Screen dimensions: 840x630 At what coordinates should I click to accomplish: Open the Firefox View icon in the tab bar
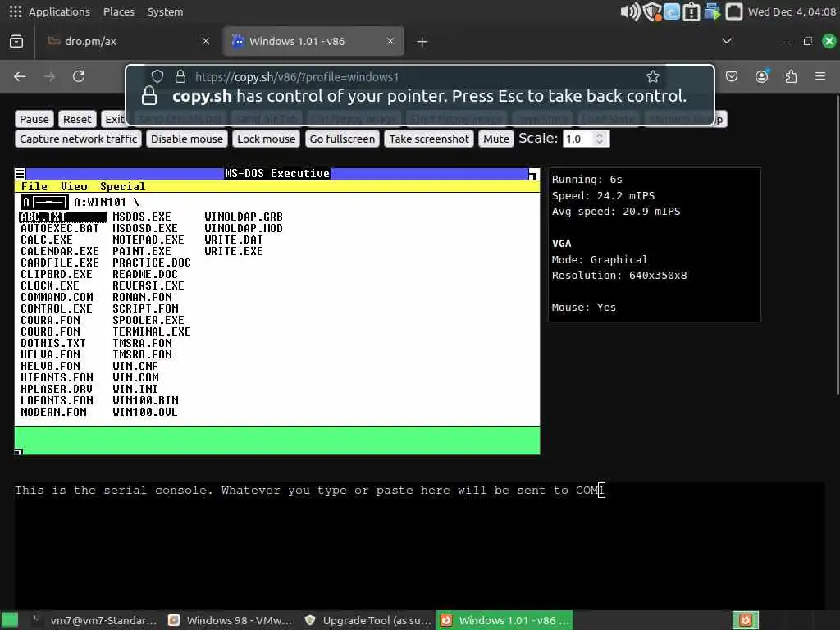(16, 41)
